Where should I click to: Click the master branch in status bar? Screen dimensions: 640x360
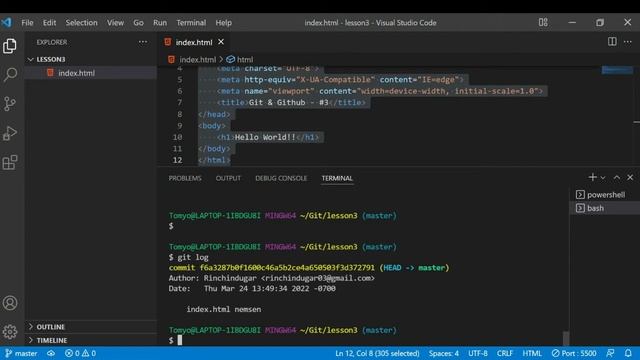point(21,353)
